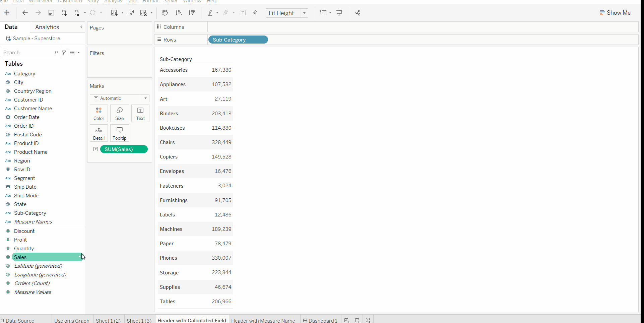This screenshot has height=323, width=644.
Task: Add a new worksheet from the bottom tab bar
Action: [347, 320]
